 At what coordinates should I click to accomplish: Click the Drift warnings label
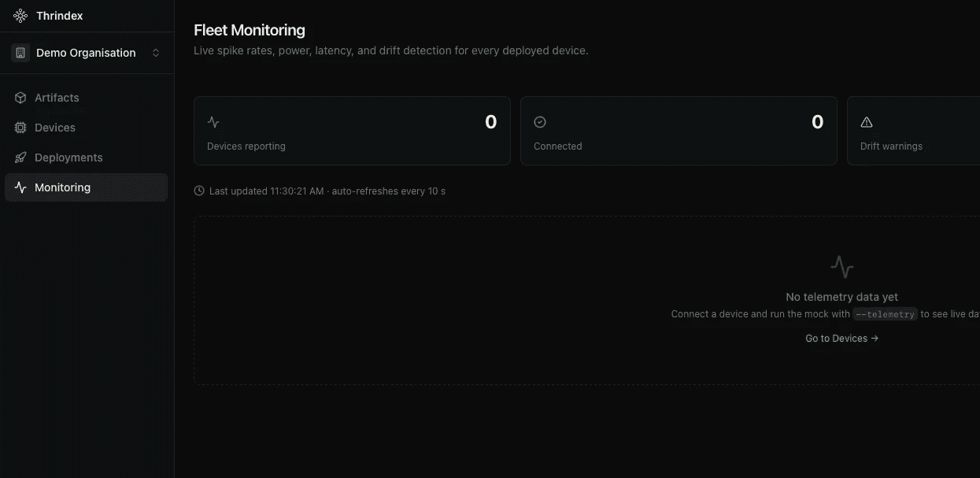pyautogui.click(x=891, y=146)
